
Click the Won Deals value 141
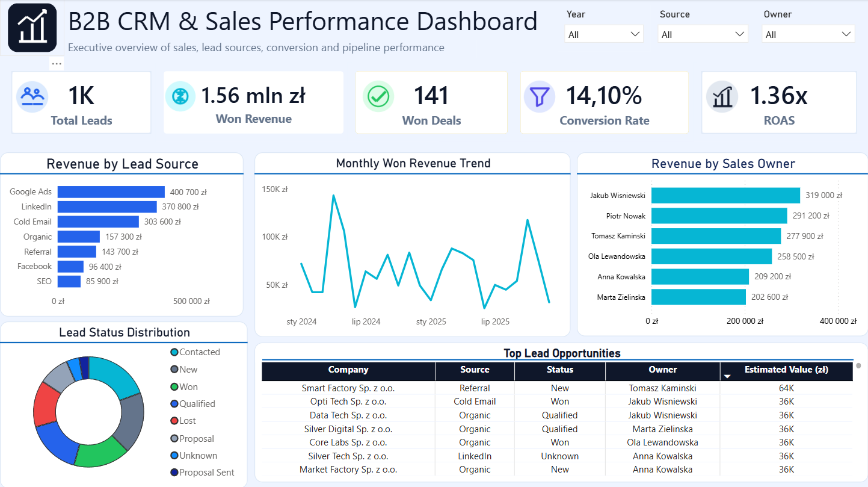point(431,96)
